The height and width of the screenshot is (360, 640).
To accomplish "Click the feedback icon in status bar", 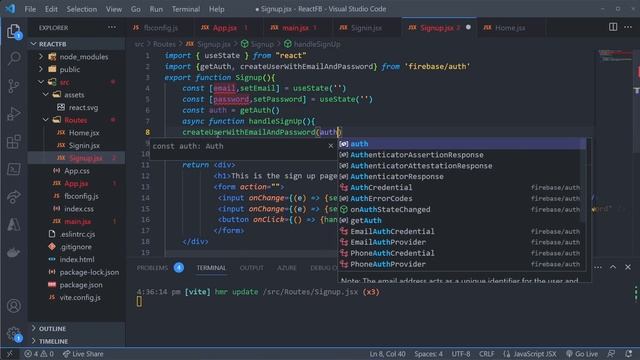I will (611, 354).
